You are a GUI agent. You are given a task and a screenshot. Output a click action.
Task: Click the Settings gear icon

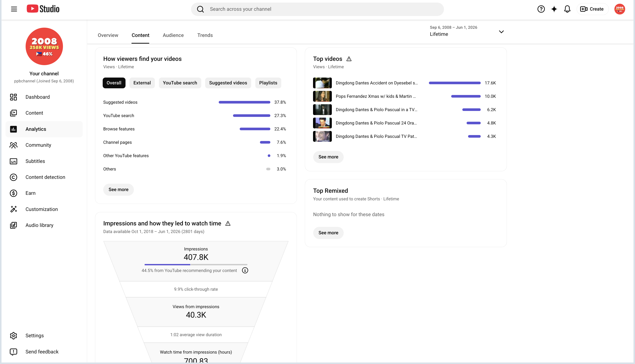click(14, 335)
